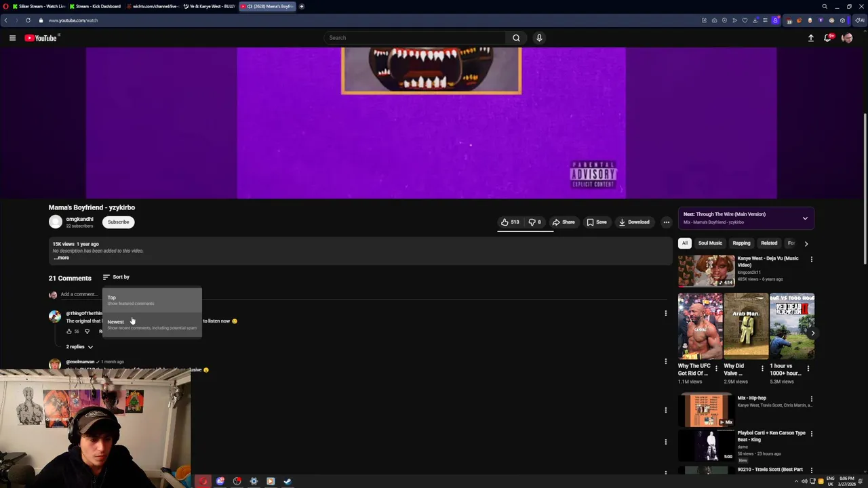Open the browser AI button
Screen dimensions: 868x488
tap(860, 20)
